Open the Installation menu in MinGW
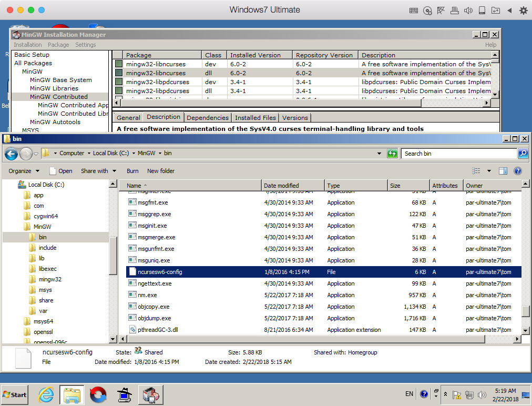 tap(28, 45)
